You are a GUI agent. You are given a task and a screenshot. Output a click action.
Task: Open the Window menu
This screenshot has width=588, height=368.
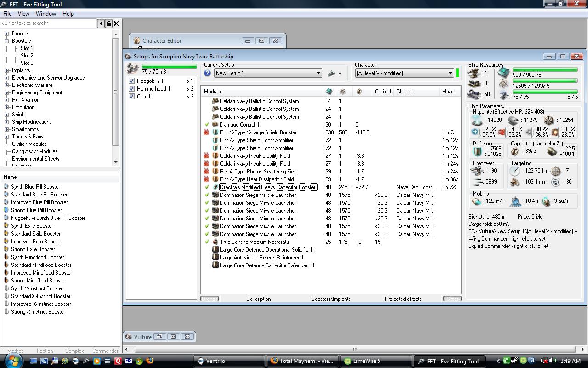click(x=46, y=14)
